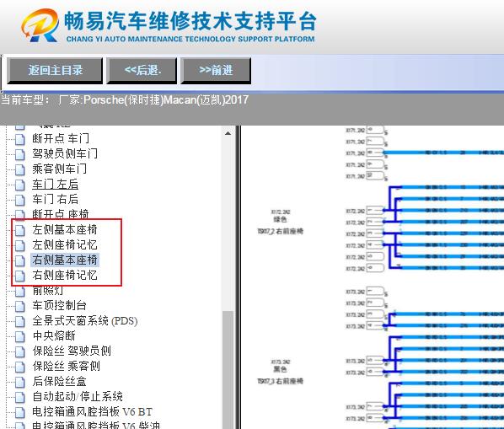Select 乘客侧车门 in the tree
Screen dimensions: 504x429
click(60, 169)
